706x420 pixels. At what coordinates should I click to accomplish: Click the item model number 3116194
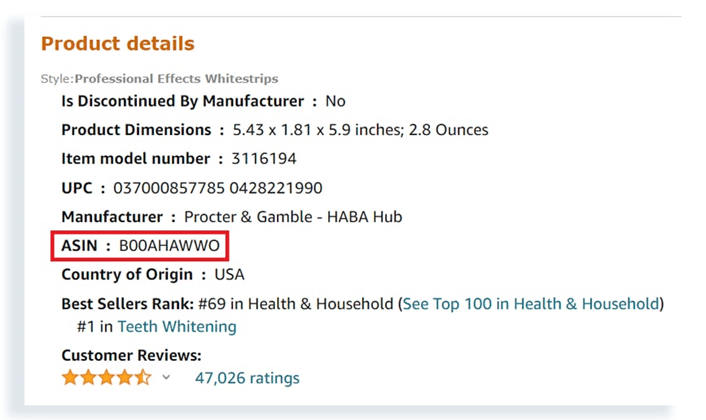[x=264, y=159]
